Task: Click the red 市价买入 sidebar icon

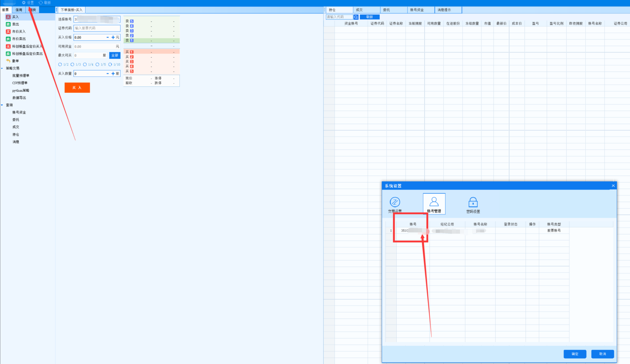Action: pyautogui.click(x=8, y=32)
